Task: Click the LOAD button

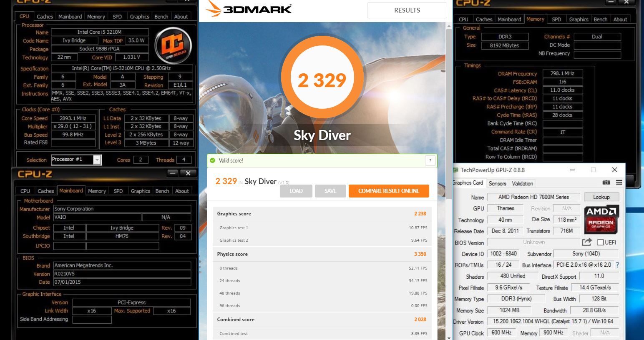Action: click(x=296, y=191)
